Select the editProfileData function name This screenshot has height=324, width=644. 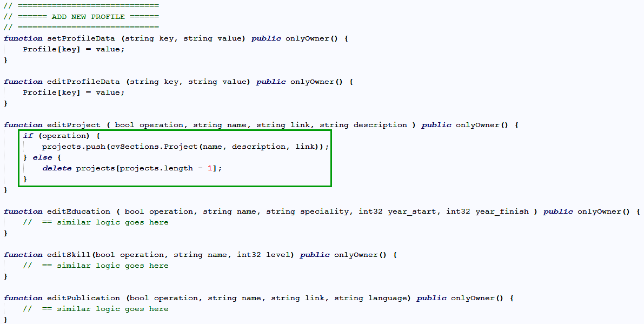click(x=83, y=81)
